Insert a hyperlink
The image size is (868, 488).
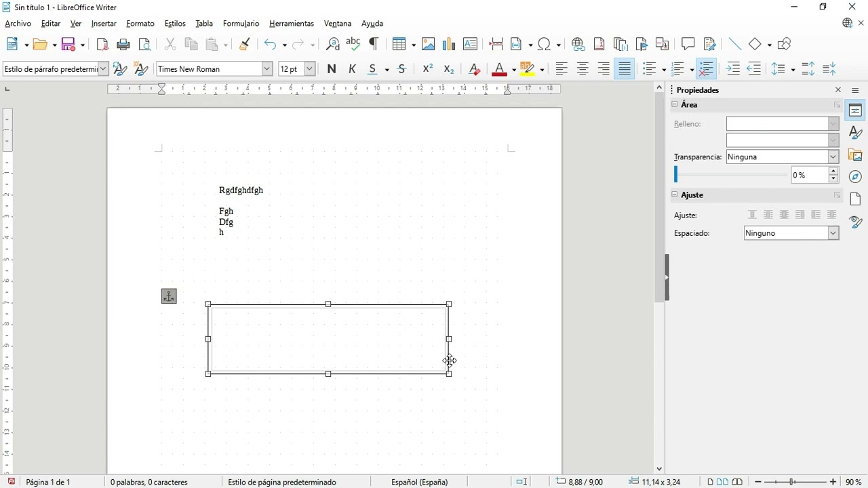578,45
